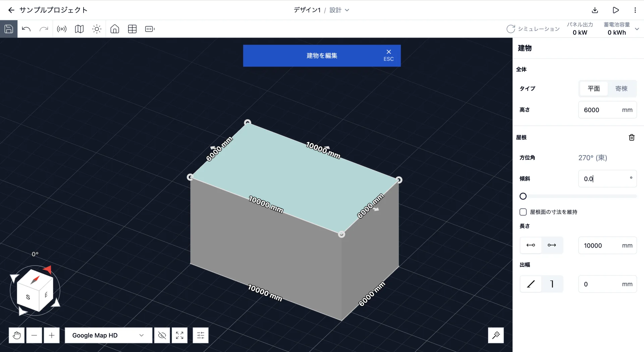Zoom out with the minus button
Image resolution: width=644 pixels, height=352 pixels.
(x=34, y=335)
